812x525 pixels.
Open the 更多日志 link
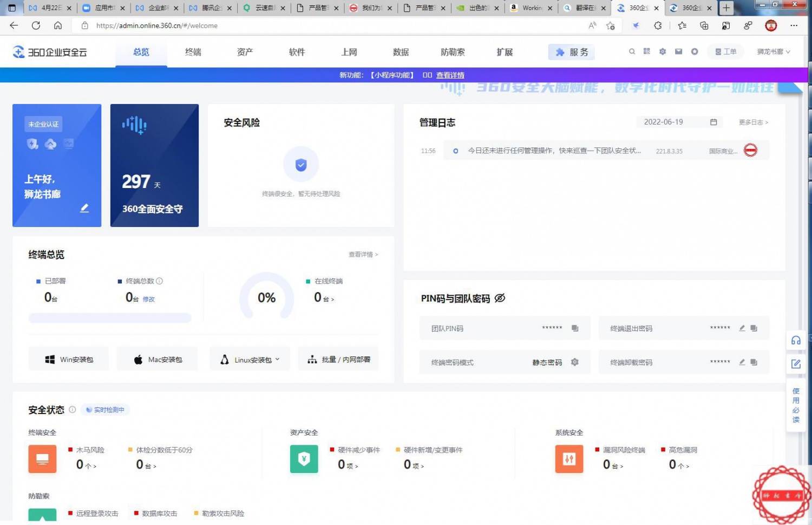click(x=754, y=122)
